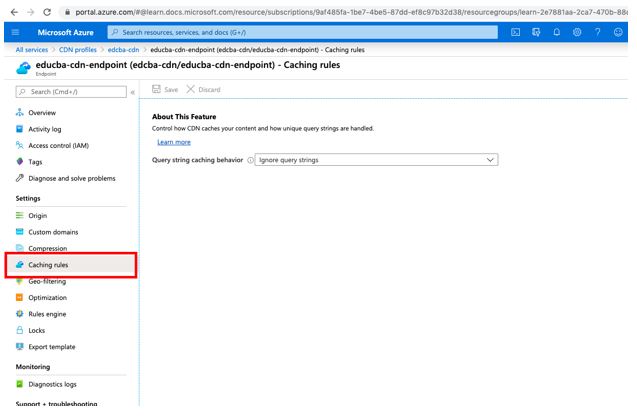Click the Diagnostics logs icon

point(20,384)
